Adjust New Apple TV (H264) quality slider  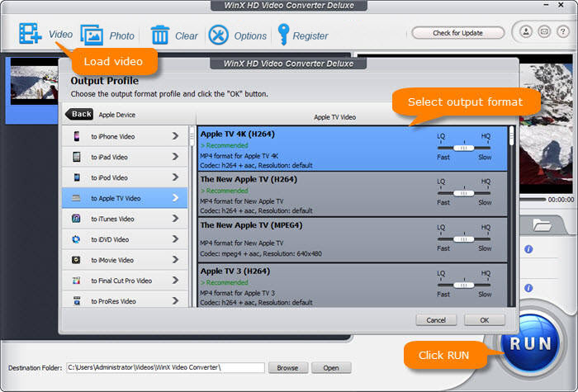tap(464, 193)
